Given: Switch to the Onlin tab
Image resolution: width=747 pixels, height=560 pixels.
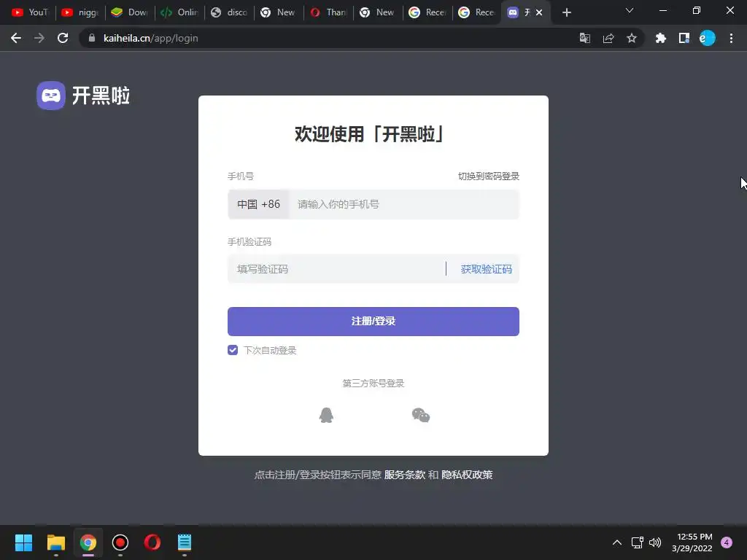Looking at the screenshot, I should (179, 12).
